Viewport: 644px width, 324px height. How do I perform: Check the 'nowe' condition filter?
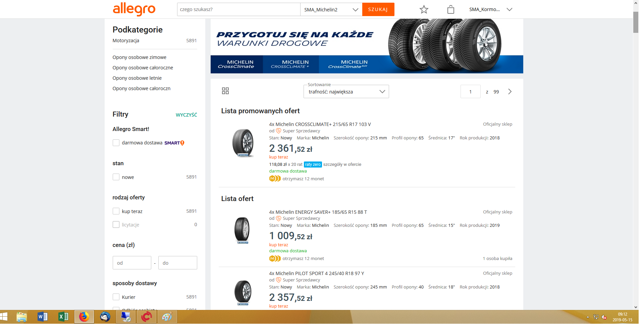click(116, 177)
